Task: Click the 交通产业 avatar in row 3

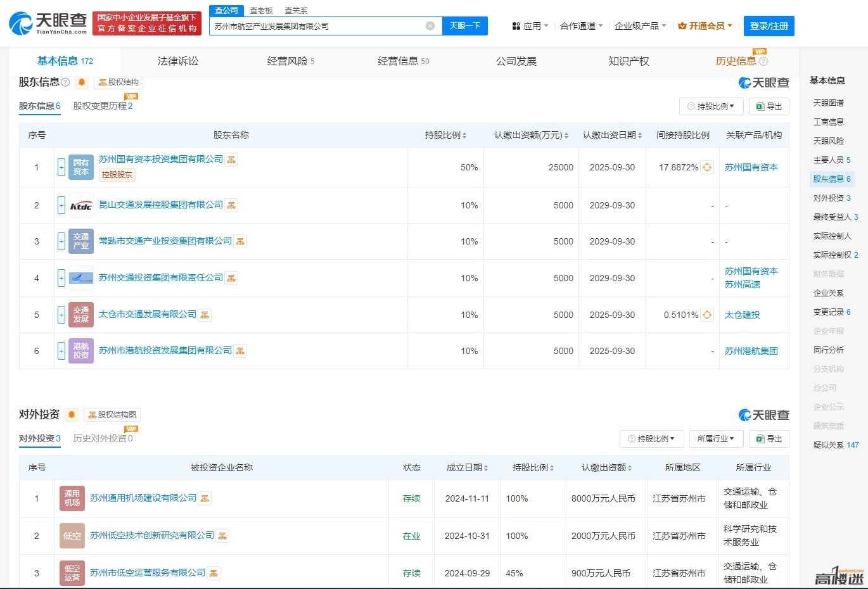Action: (x=81, y=241)
